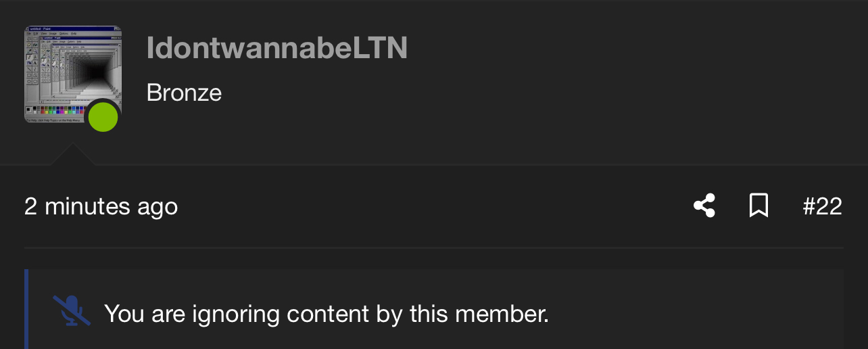This screenshot has width=868, height=349.
Task: Click the #22 post number link
Action: tap(822, 206)
